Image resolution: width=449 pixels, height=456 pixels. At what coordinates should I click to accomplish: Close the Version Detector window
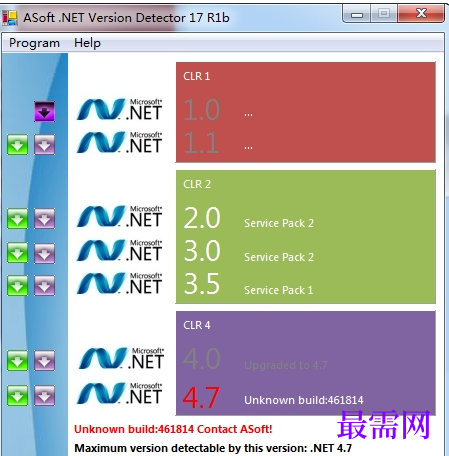click(x=421, y=14)
